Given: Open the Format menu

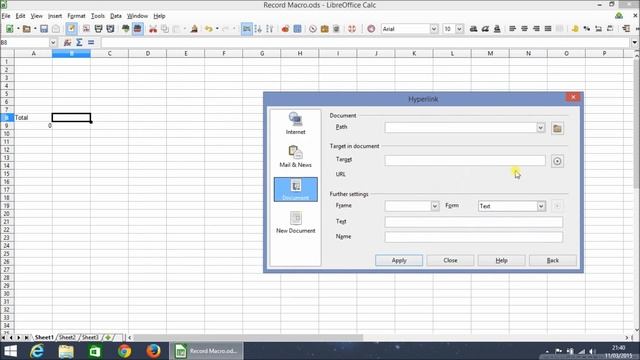Looking at the screenshot, I should [76, 16].
